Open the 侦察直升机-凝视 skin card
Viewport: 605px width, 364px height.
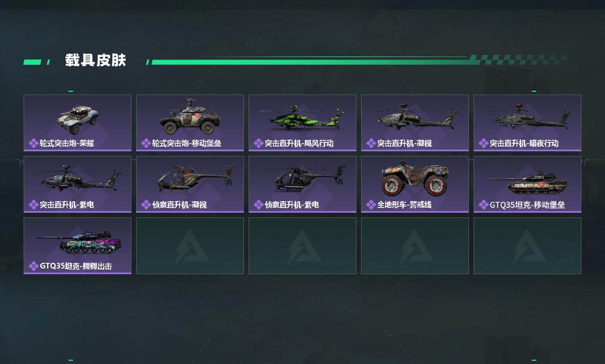click(190, 184)
